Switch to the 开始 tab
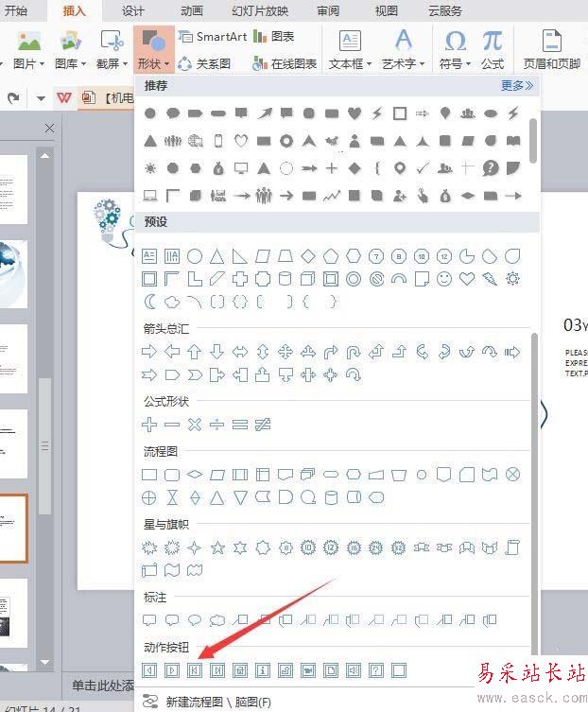The width and height of the screenshot is (588, 712). pyautogui.click(x=16, y=11)
